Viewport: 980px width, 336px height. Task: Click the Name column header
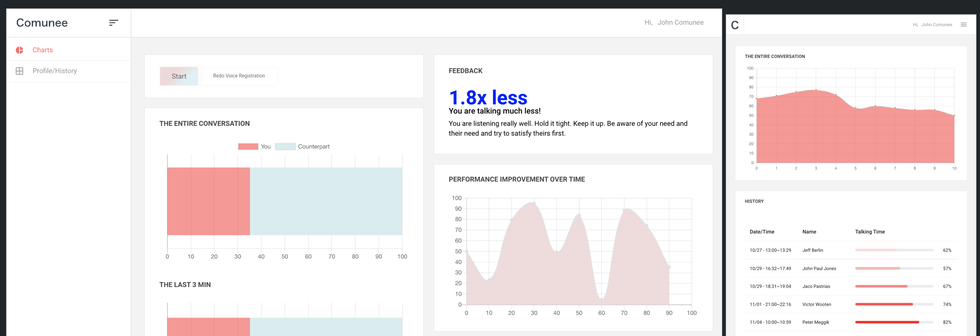pos(809,232)
